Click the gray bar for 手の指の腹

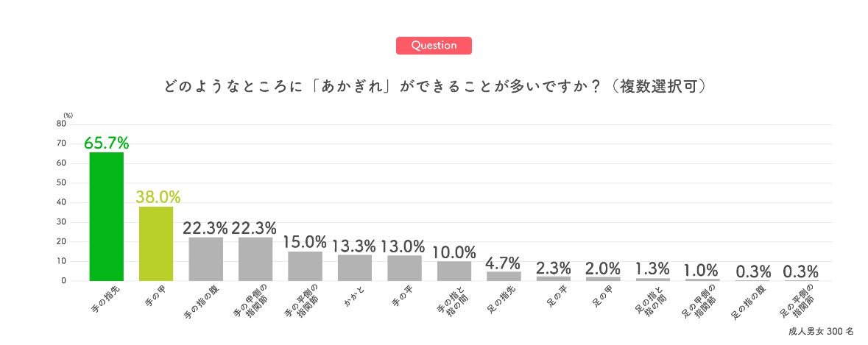pyautogui.click(x=205, y=259)
